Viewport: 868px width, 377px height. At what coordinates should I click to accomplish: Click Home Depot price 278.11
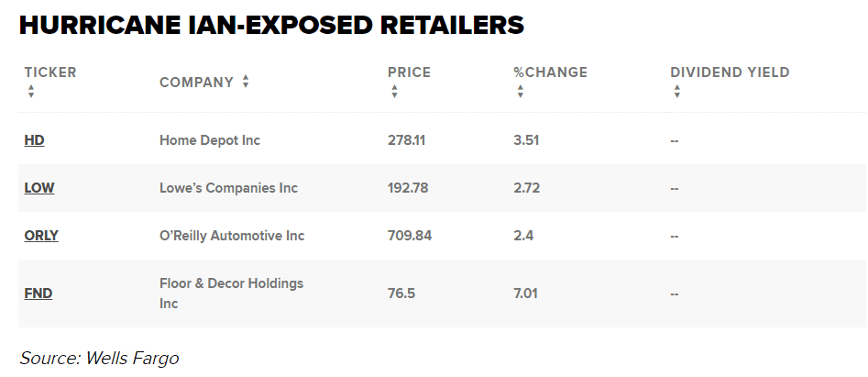coord(407,140)
